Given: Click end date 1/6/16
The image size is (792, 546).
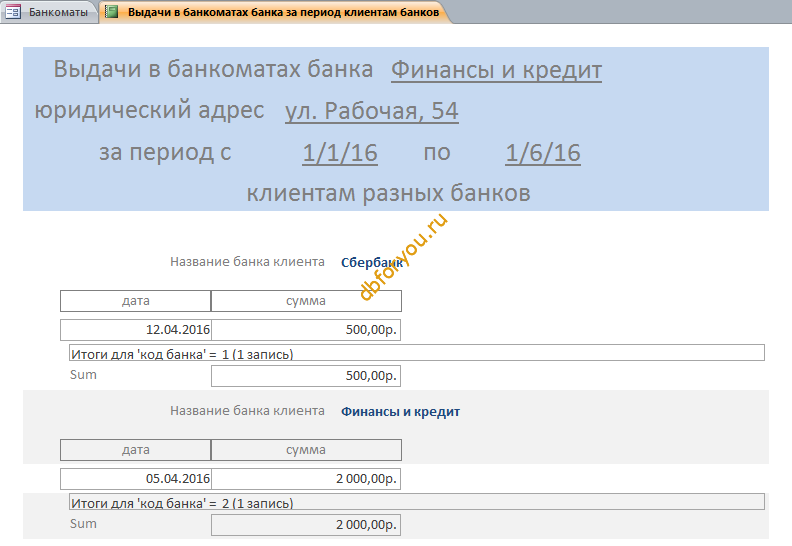Looking at the screenshot, I should pos(543,153).
